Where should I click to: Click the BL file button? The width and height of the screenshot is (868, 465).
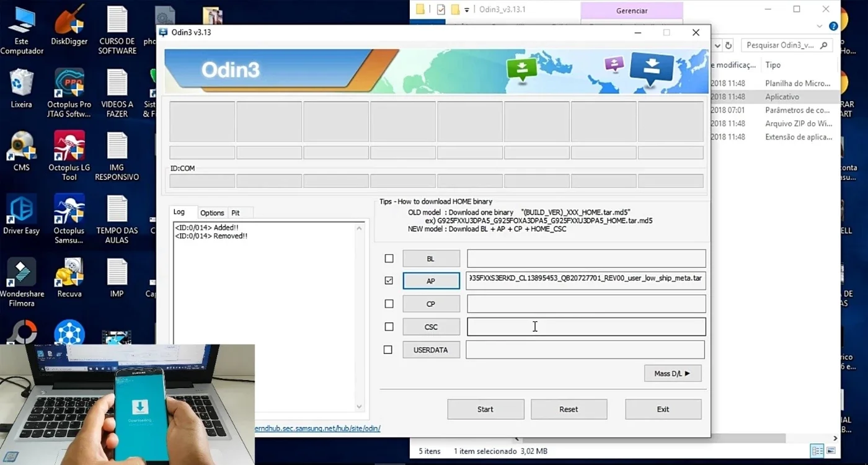[x=431, y=259]
